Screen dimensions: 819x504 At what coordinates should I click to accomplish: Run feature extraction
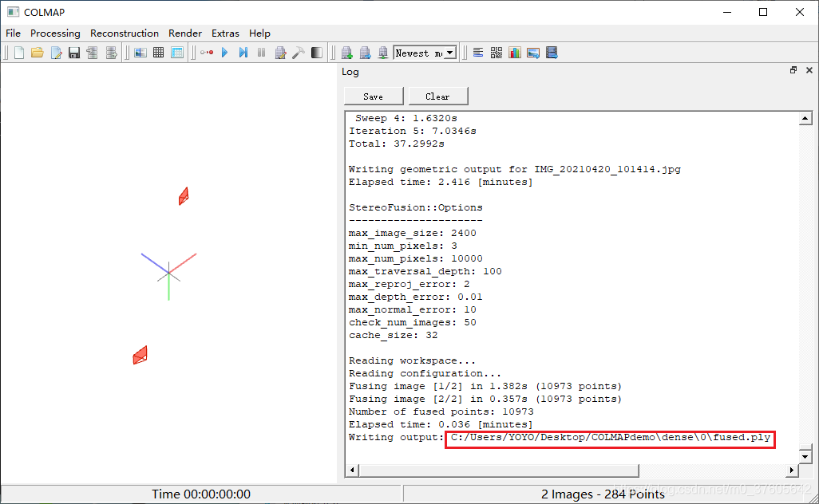point(140,52)
